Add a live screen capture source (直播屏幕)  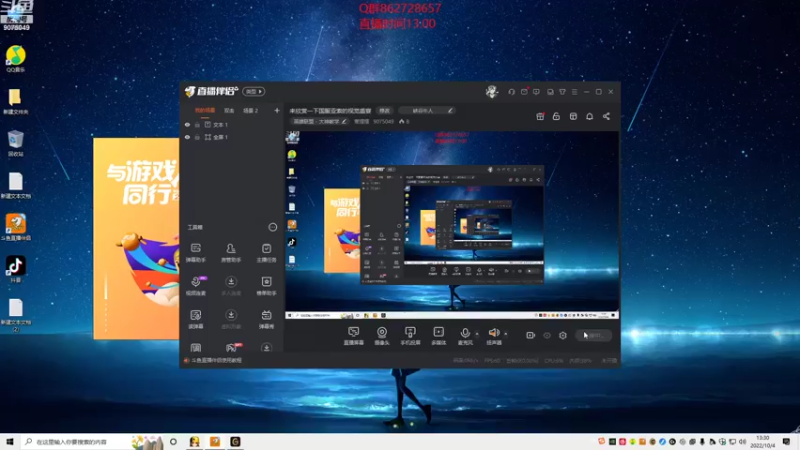point(353,336)
